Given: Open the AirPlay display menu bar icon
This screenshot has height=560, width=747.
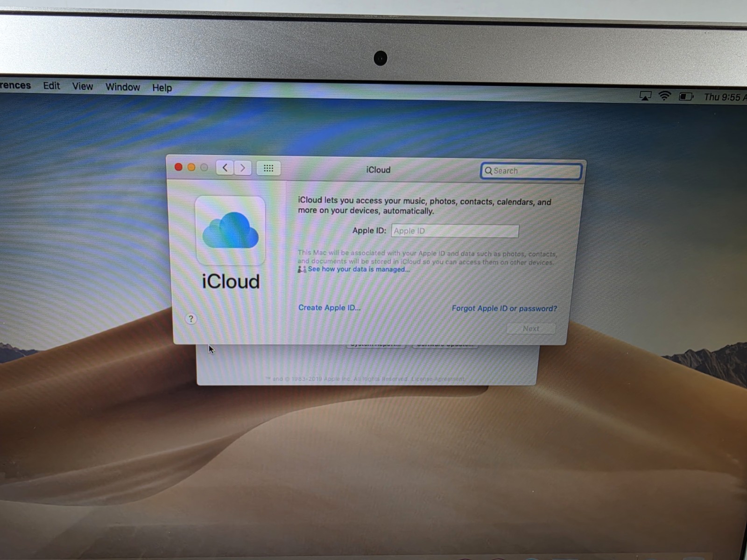Looking at the screenshot, I should (645, 96).
